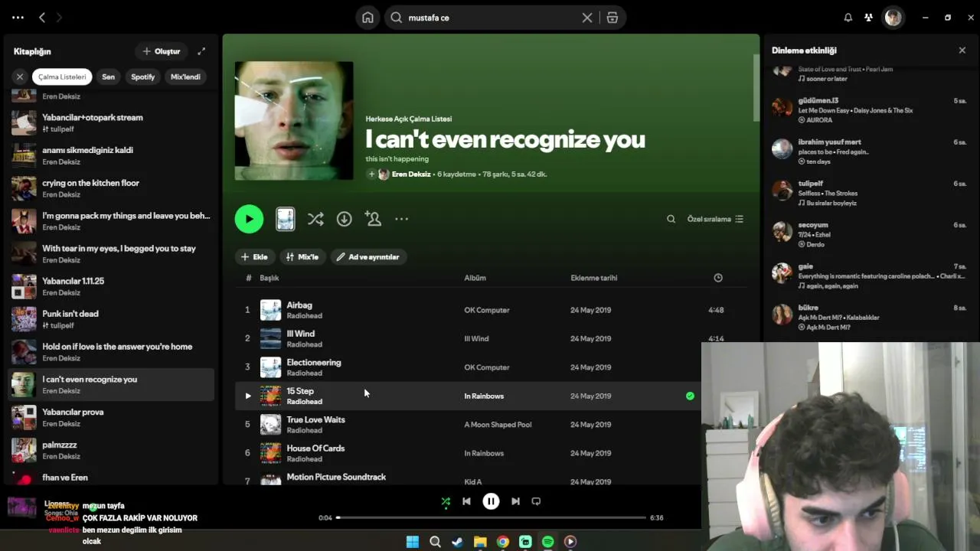Select the House Of Cards track title
This screenshot has height=551, width=980.
[x=315, y=448]
